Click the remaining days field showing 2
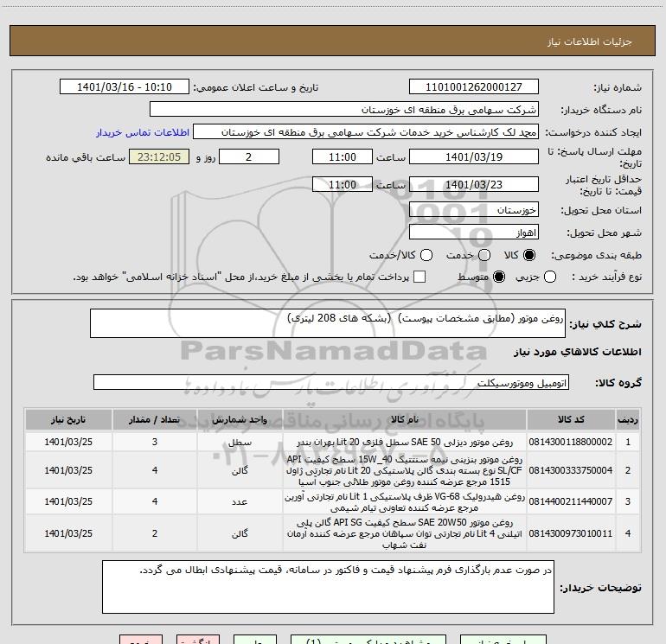The height and width of the screenshot is (644, 666). coord(249,156)
